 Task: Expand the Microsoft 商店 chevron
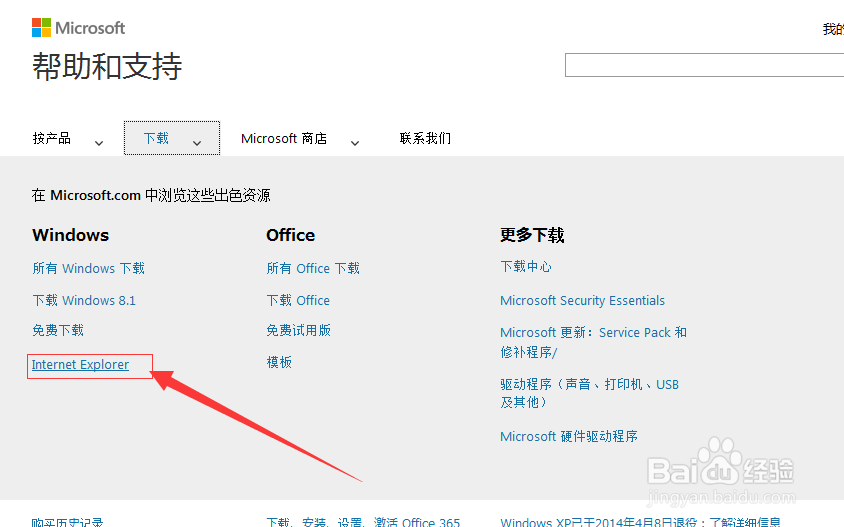coord(355,143)
